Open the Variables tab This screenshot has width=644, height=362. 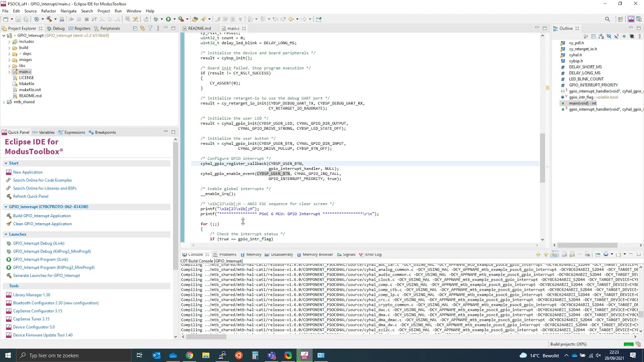pos(43,132)
